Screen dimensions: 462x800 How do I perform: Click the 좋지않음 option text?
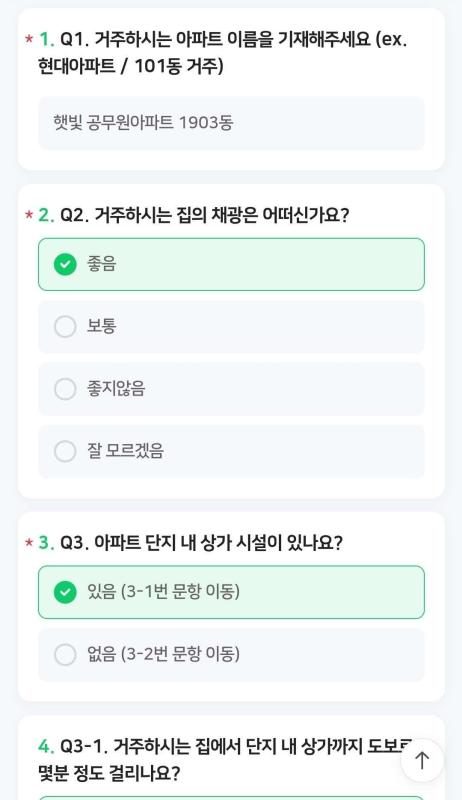point(116,389)
